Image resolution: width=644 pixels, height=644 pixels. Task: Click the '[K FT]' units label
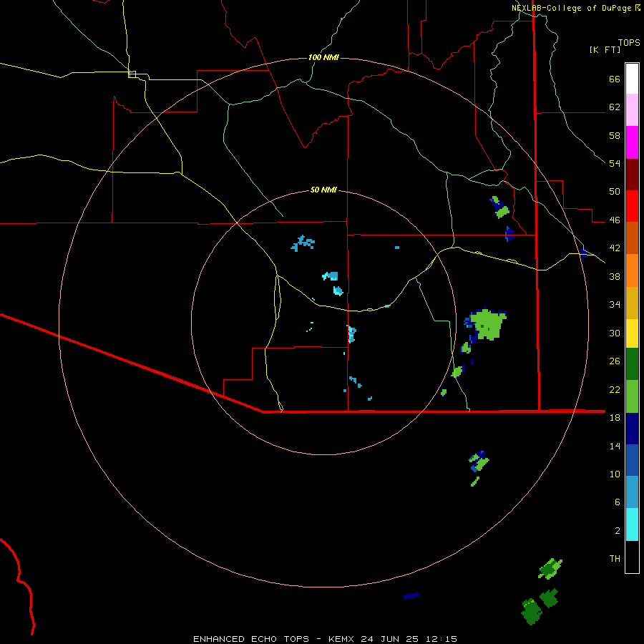(x=605, y=49)
